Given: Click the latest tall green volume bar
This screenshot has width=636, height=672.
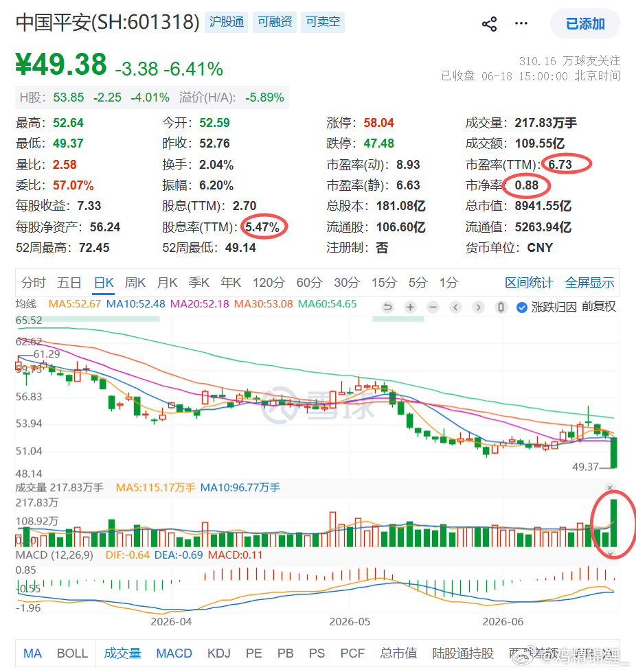Looking at the screenshot, I should pyautogui.click(x=614, y=523).
